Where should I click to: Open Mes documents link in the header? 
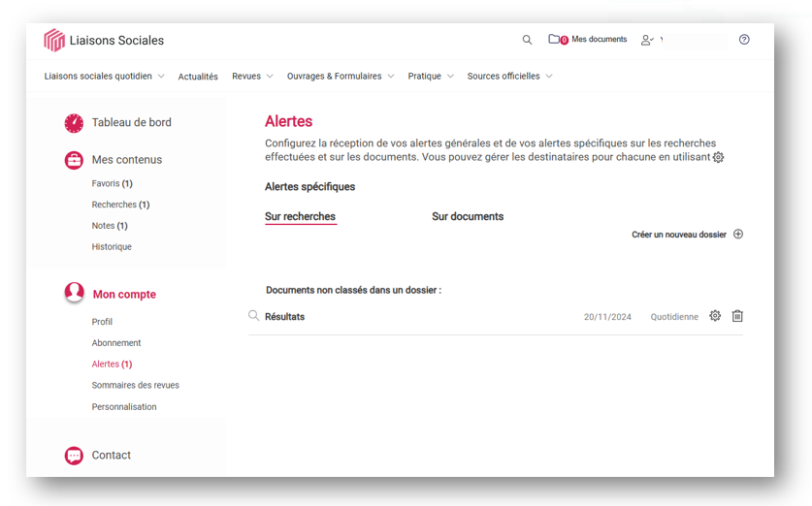pyautogui.click(x=600, y=40)
